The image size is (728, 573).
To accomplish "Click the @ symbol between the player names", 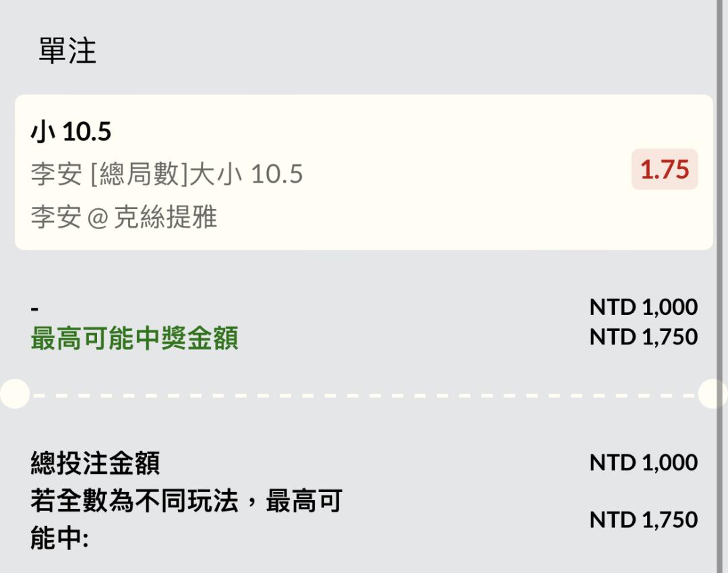I will click(x=98, y=218).
